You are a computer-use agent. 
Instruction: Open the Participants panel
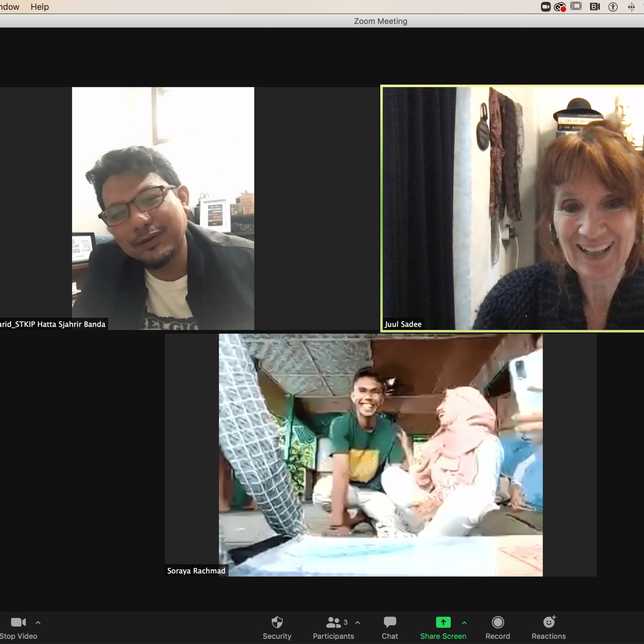click(x=333, y=622)
